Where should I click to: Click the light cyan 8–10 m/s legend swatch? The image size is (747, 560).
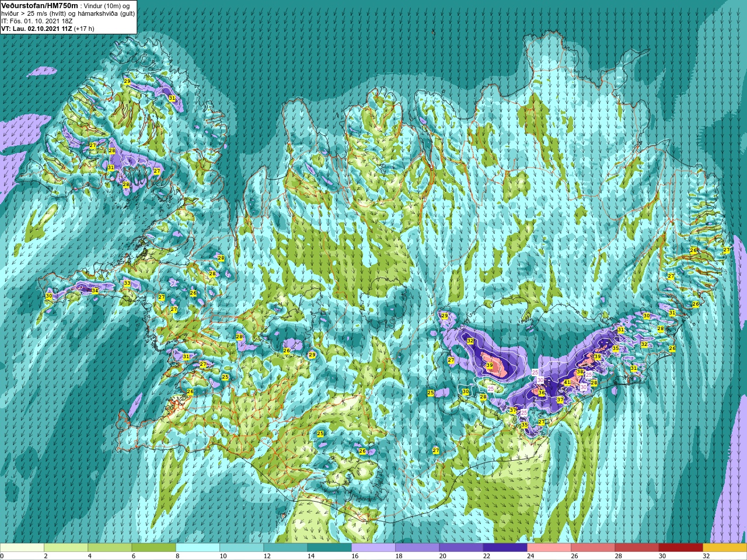coord(198,548)
